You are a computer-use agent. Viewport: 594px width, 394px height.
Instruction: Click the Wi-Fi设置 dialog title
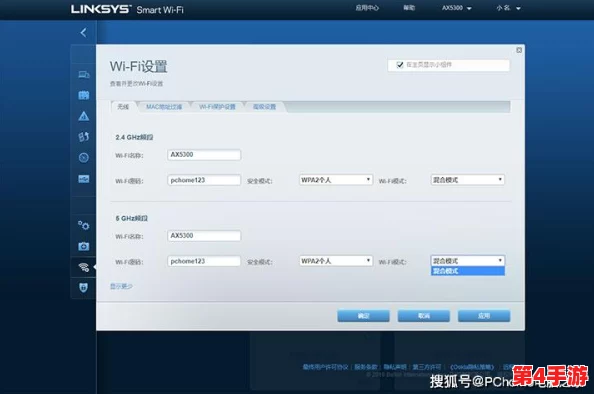[x=138, y=67]
